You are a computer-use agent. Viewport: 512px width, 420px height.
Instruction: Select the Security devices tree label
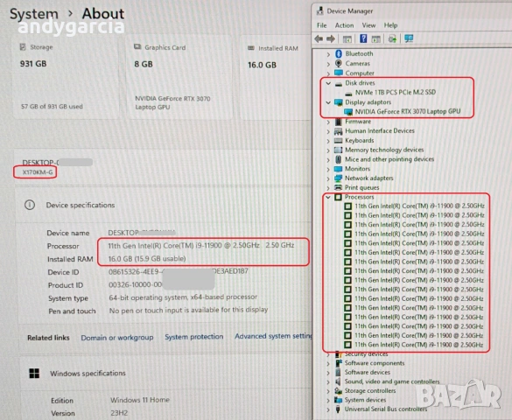[366, 354]
